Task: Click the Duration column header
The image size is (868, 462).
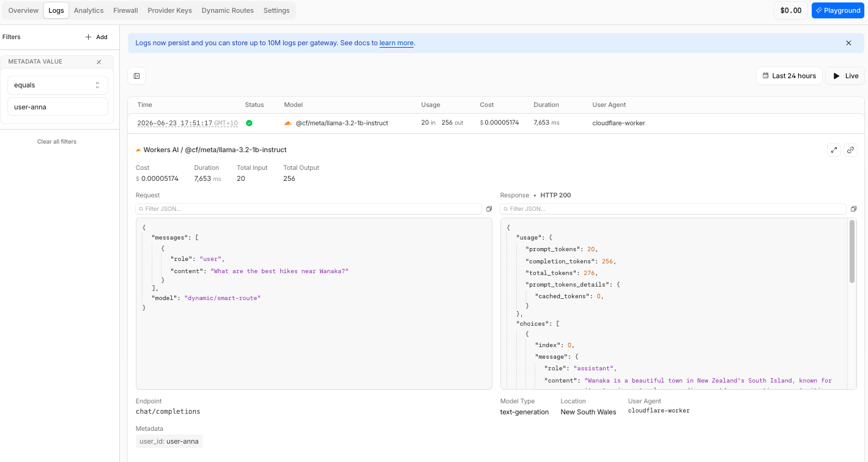Action: click(546, 105)
